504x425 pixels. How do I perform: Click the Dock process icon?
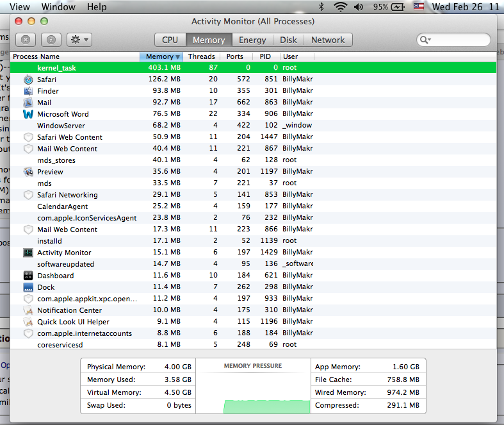pos(28,287)
